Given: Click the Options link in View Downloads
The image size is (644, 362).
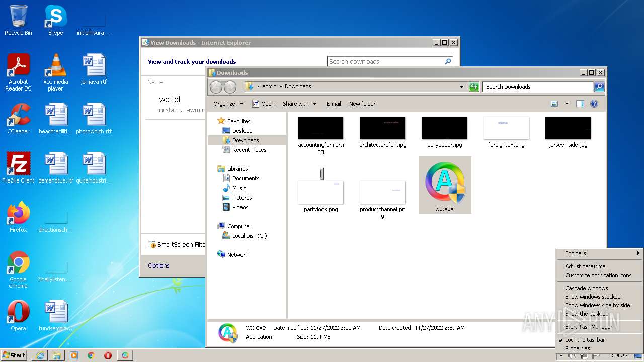Looking at the screenshot, I should pyautogui.click(x=158, y=265).
